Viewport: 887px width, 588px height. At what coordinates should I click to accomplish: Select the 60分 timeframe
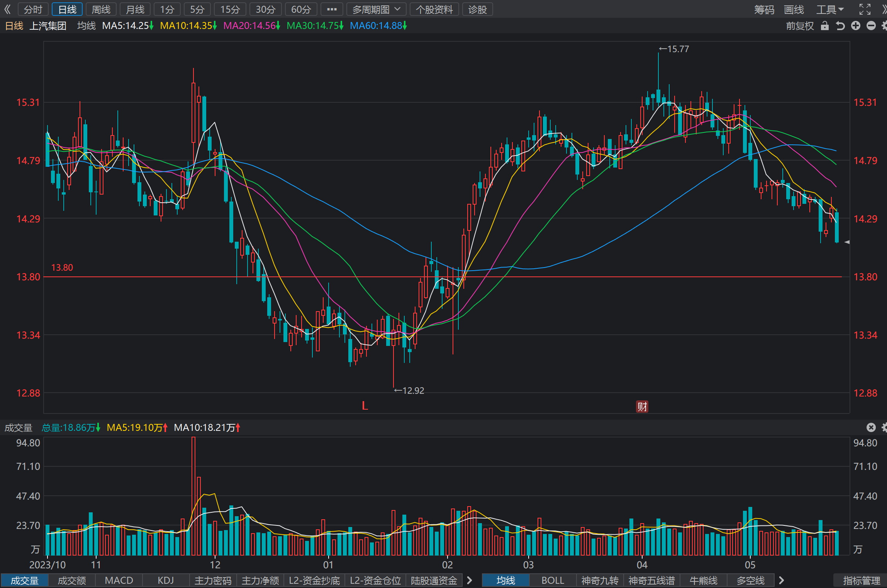coord(301,9)
